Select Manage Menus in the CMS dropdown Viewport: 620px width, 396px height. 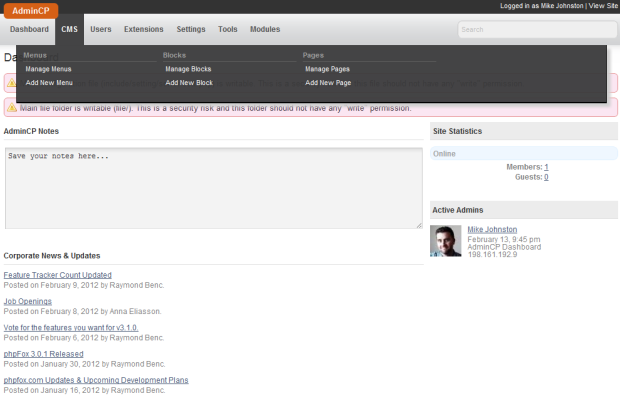tap(49, 69)
